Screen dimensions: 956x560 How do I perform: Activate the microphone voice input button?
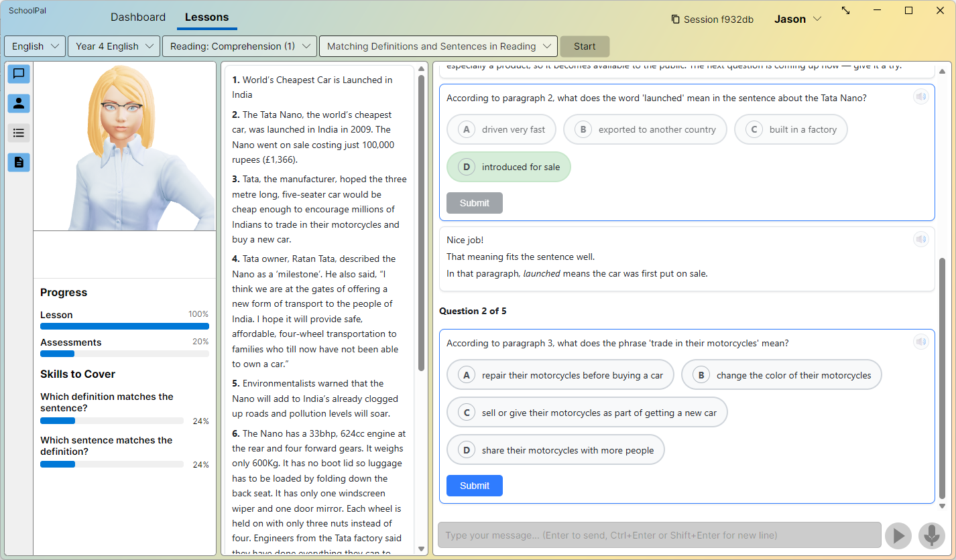click(932, 535)
